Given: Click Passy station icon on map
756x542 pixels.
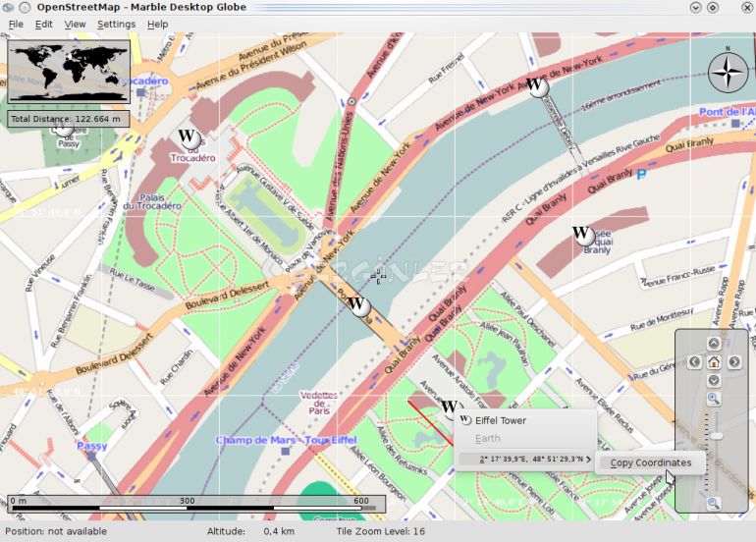Looking at the screenshot, I should pyautogui.click(x=90, y=456).
